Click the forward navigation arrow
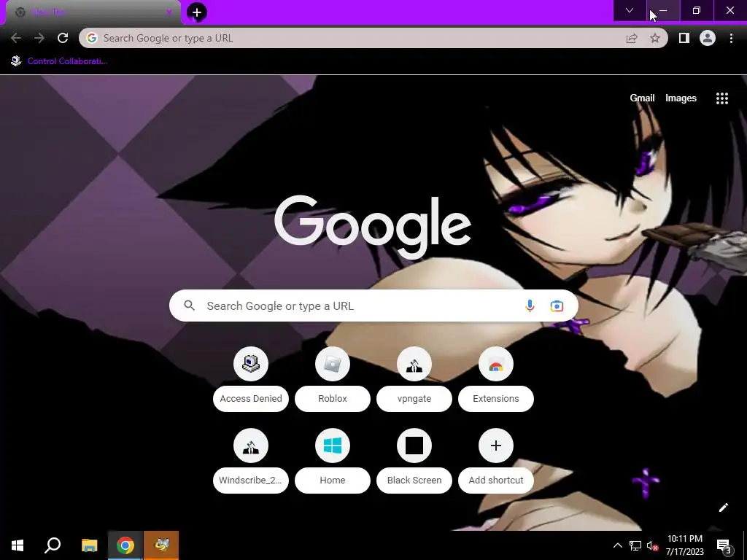The width and height of the screenshot is (747, 560). pos(39,38)
